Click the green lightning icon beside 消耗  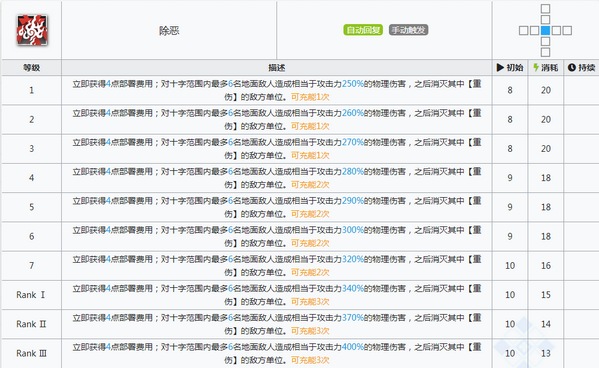click(x=536, y=68)
